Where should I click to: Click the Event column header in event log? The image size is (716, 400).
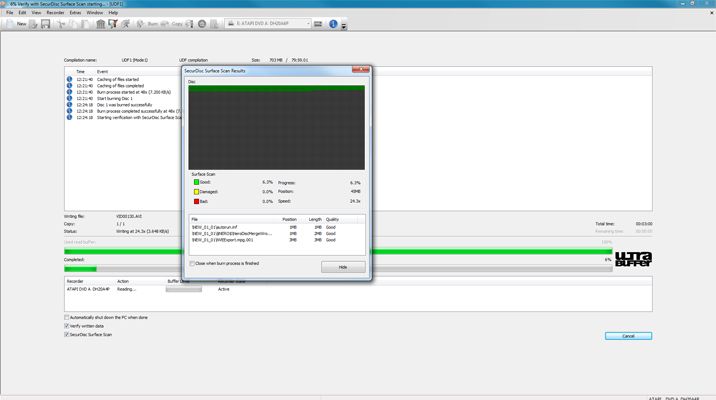(x=102, y=72)
